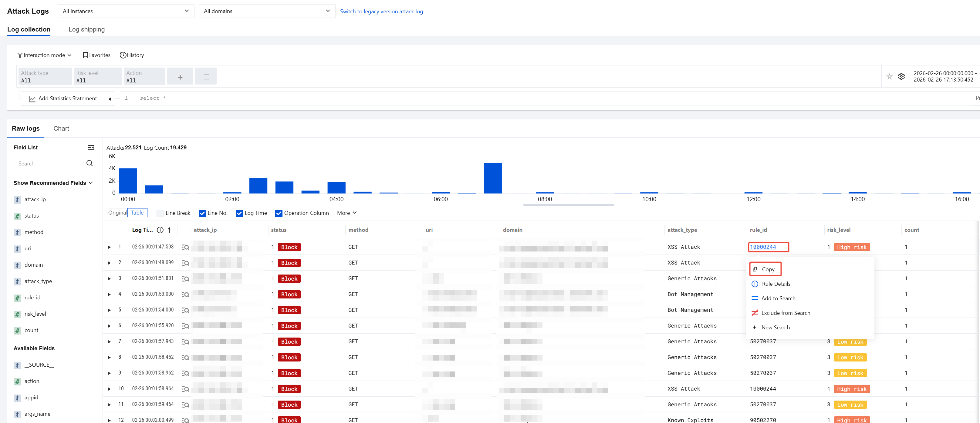Click the info icon next to Log Time header
Viewport: 980px width, 423px height.
coord(160,230)
